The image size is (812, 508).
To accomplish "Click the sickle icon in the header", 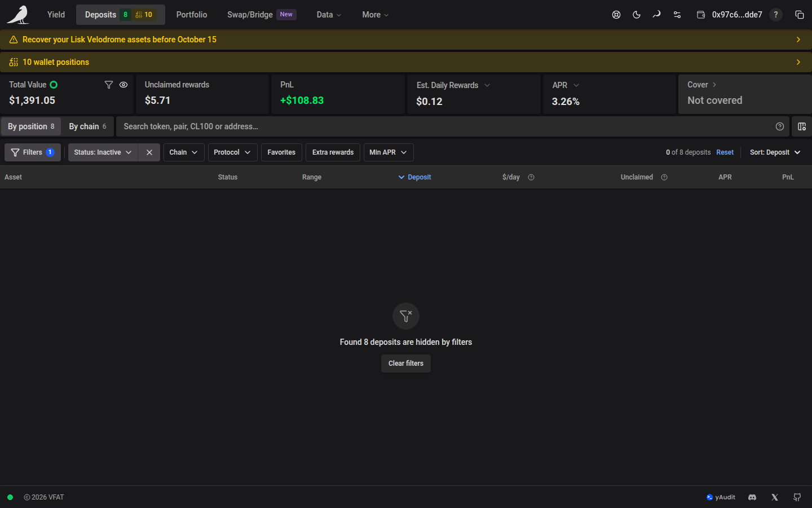I will (x=656, y=15).
